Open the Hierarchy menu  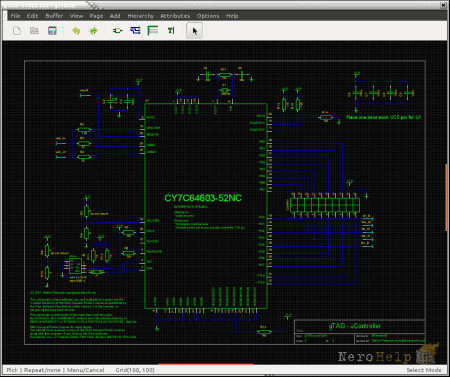pyautogui.click(x=141, y=16)
